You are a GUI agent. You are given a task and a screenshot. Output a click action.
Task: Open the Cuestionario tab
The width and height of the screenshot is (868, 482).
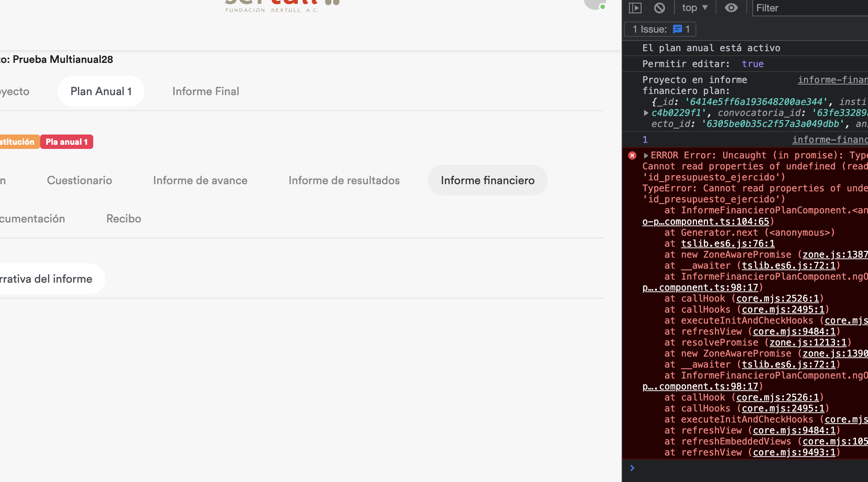pyautogui.click(x=79, y=180)
